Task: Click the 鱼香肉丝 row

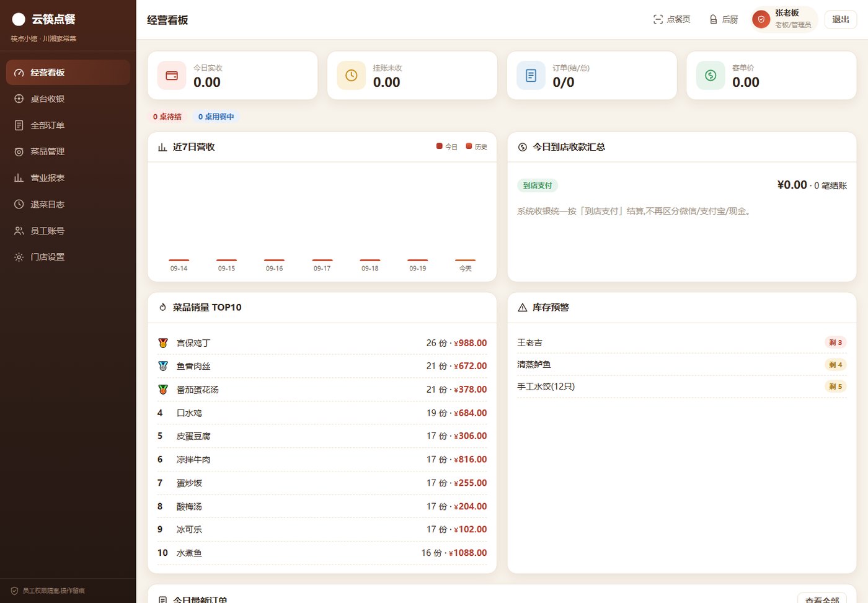Action: click(x=322, y=366)
